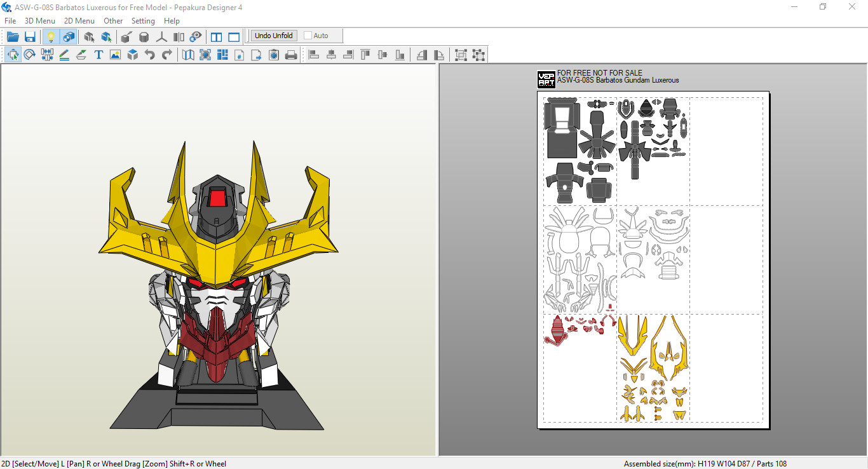This screenshot has height=469, width=868.
Task: Click the Undo Unfold button
Action: [274, 36]
